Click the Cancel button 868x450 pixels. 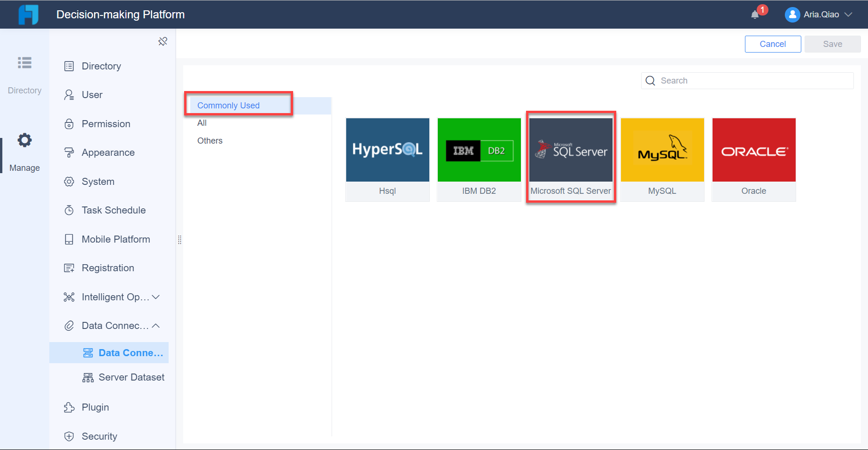(x=773, y=44)
